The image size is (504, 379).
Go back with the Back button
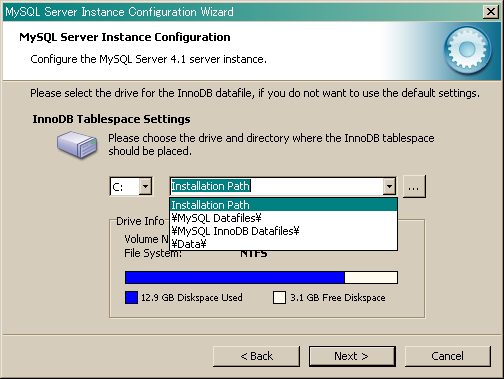tap(256, 356)
